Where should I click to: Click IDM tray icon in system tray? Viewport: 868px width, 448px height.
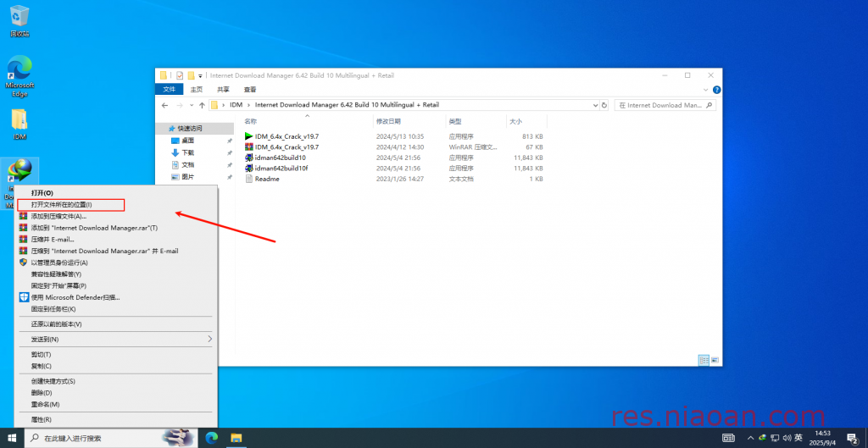click(x=762, y=438)
